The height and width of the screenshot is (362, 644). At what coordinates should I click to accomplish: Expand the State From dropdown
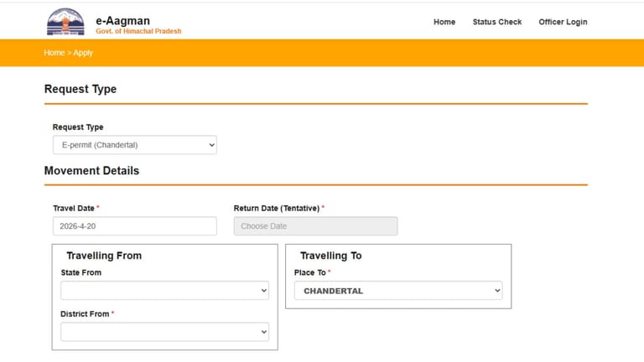pyautogui.click(x=164, y=291)
